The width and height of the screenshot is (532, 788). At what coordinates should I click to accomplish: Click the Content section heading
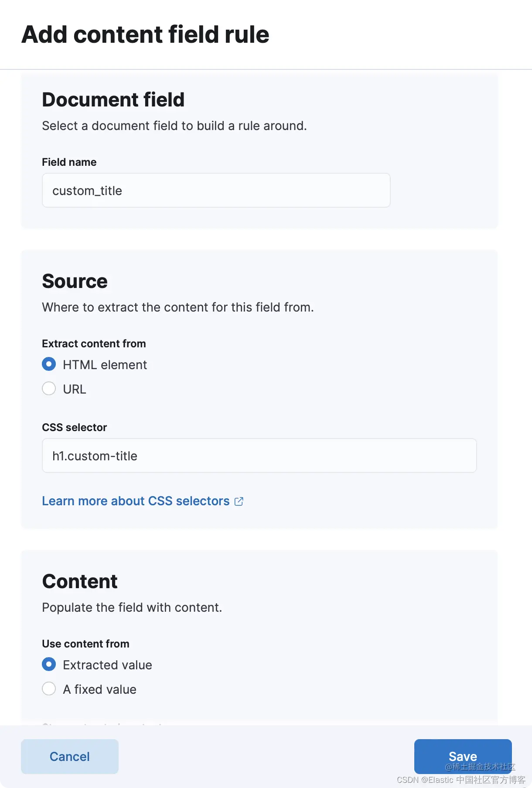click(x=80, y=582)
